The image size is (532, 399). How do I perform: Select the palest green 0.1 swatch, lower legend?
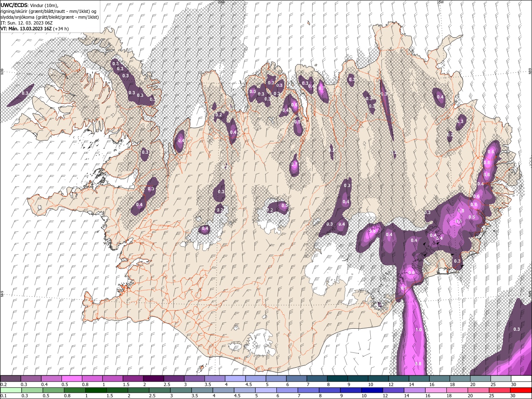click(10, 390)
